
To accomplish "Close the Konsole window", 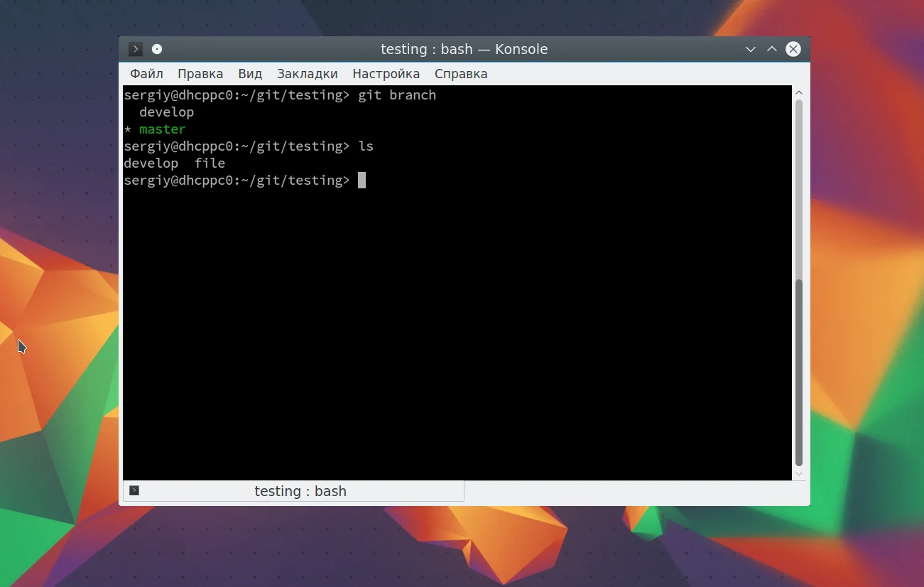I will [793, 49].
